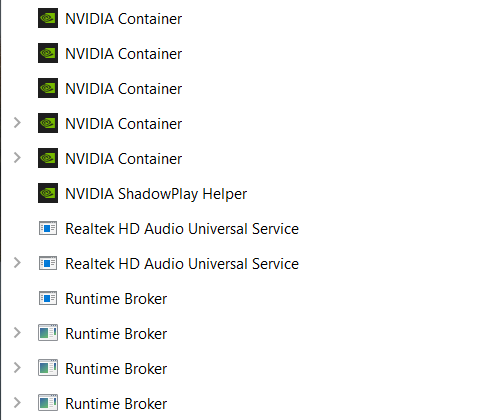The width and height of the screenshot is (488, 420).
Task: Expand the last Runtime Broker process
Action: click(x=17, y=403)
